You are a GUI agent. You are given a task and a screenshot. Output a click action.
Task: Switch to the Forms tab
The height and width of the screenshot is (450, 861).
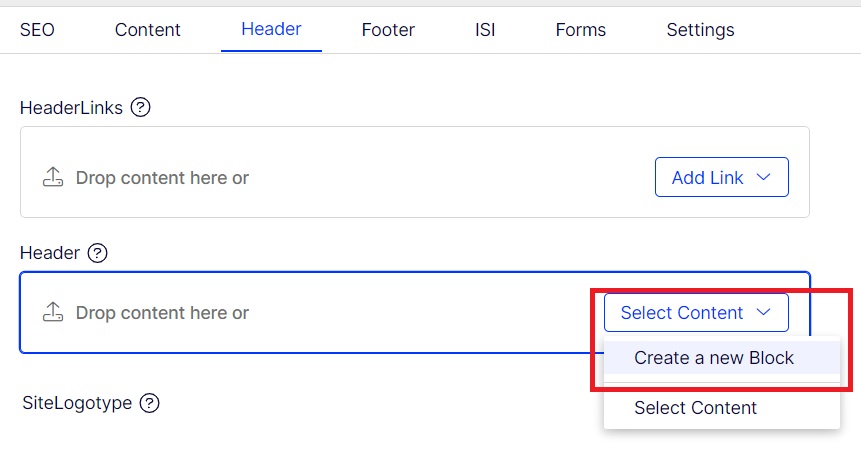tap(580, 30)
